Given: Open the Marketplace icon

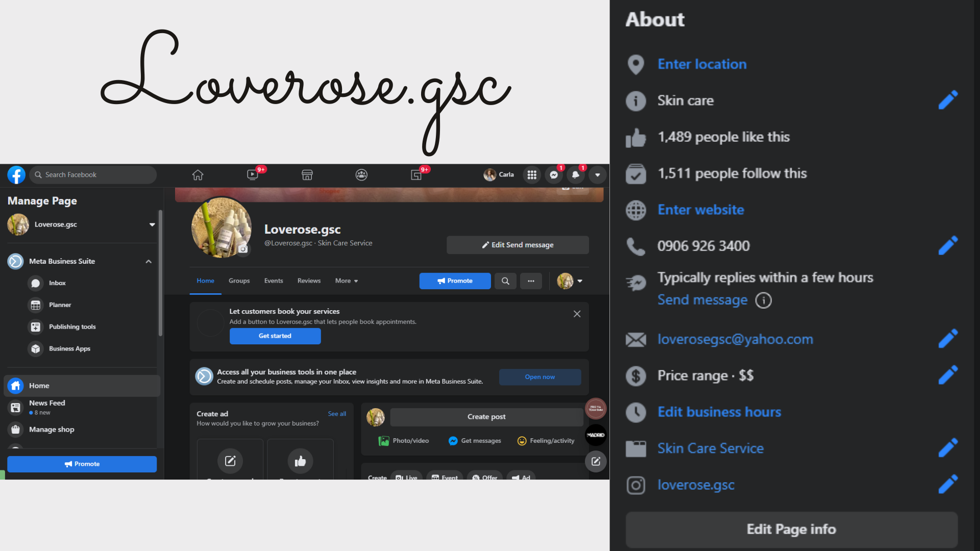Looking at the screenshot, I should pyautogui.click(x=307, y=175).
